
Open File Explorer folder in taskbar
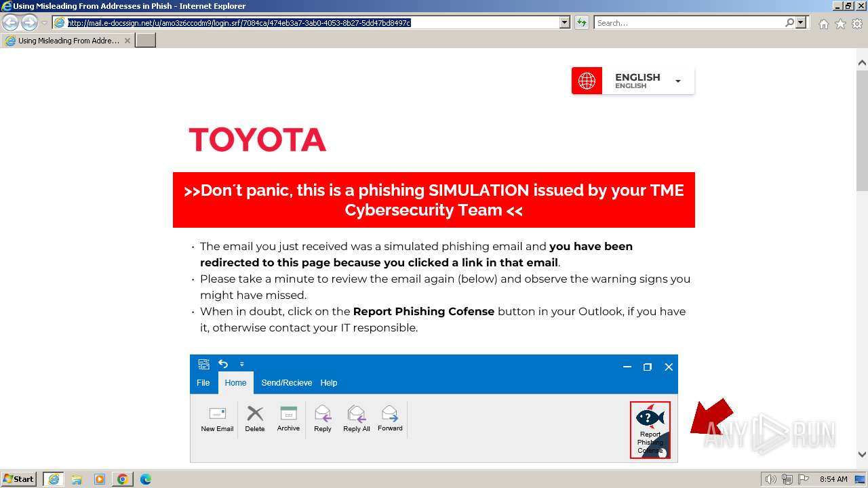click(77, 479)
